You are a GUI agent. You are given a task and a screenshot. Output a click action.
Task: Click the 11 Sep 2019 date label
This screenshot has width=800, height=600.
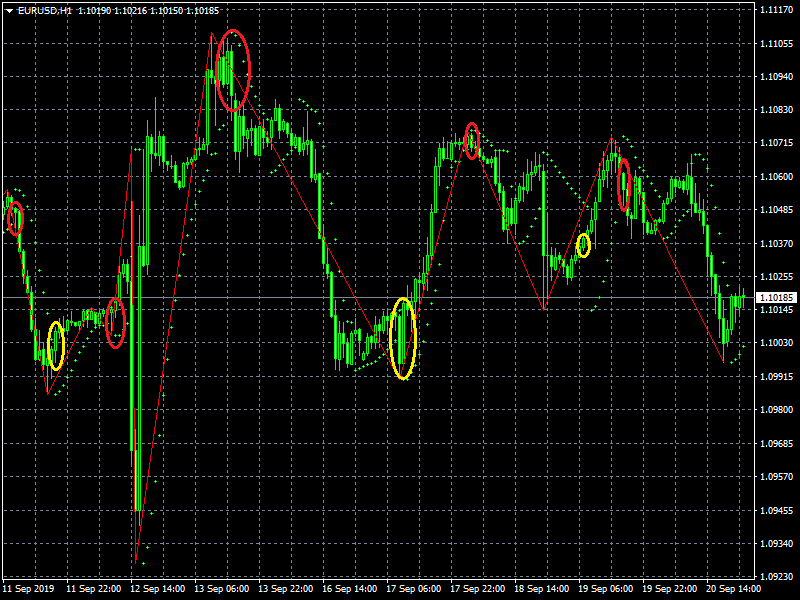point(28,589)
